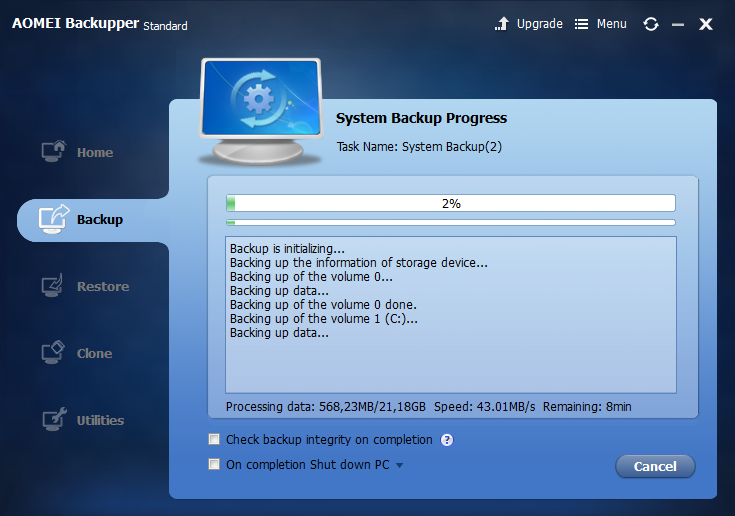Enable On completion Shut down PC
This screenshot has height=516, width=735.
pos(214,464)
